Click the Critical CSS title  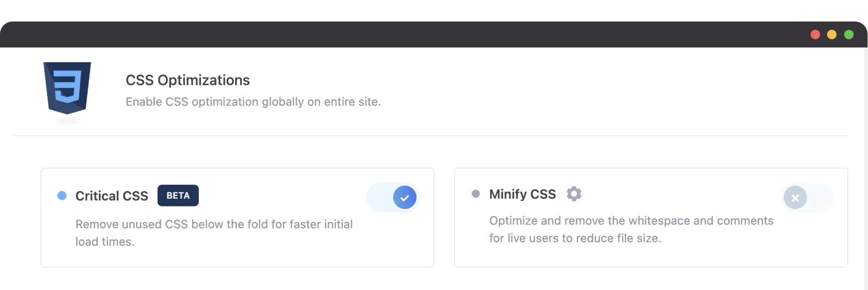point(112,196)
